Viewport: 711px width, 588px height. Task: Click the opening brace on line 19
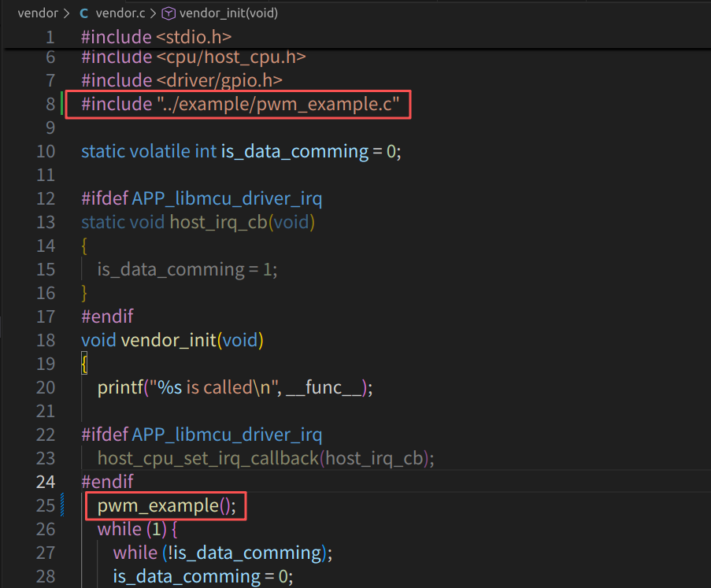click(84, 364)
